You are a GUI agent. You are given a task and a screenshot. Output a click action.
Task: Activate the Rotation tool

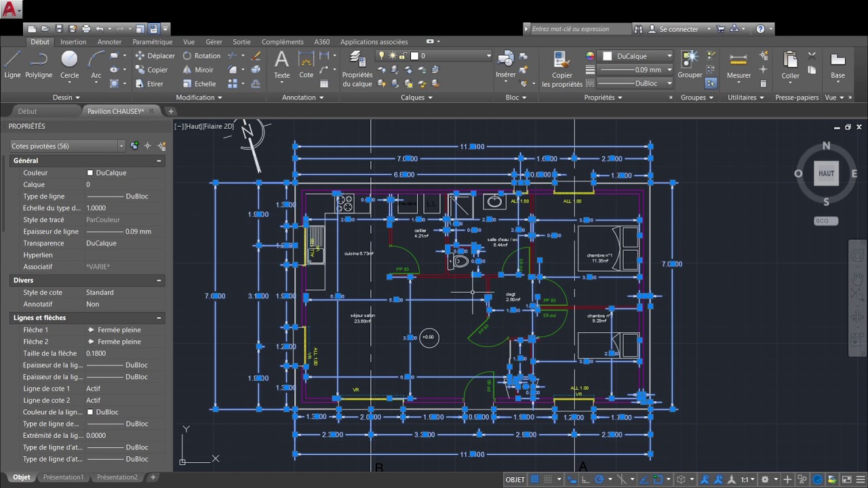point(201,56)
